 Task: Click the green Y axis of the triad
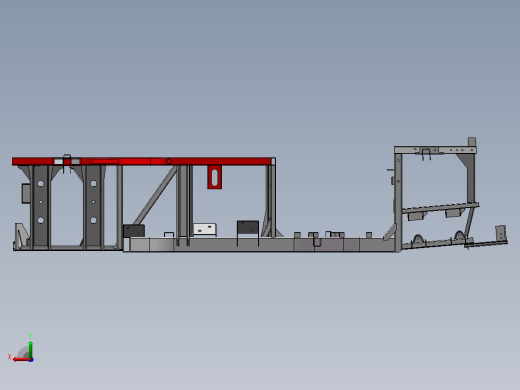click(30, 349)
